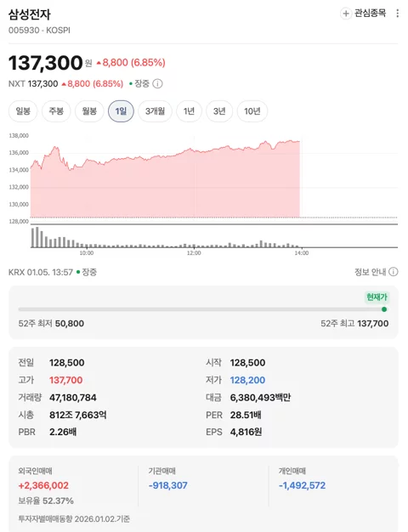
Task: Add stock via 관심종목 button
Action: click(363, 14)
